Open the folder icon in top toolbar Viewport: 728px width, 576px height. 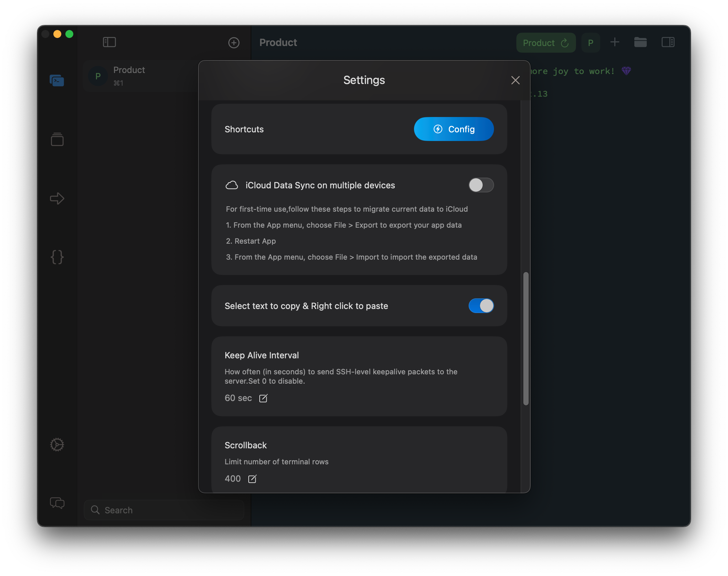click(x=640, y=42)
